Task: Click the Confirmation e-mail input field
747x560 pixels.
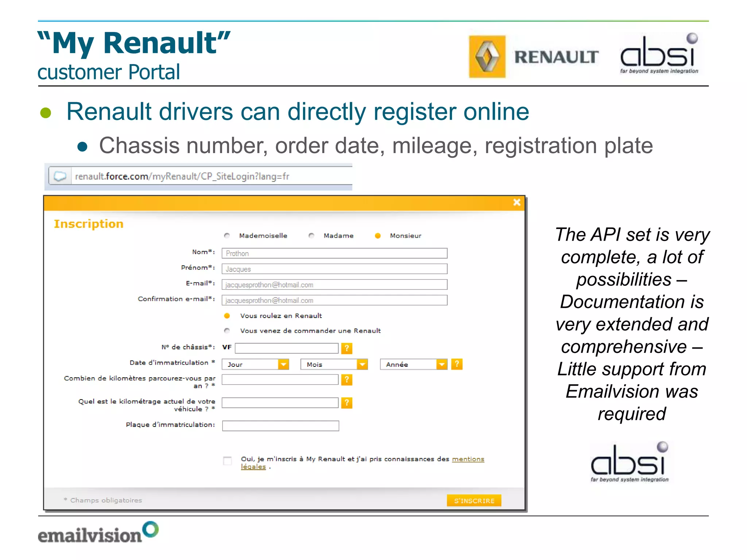Action: click(334, 300)
